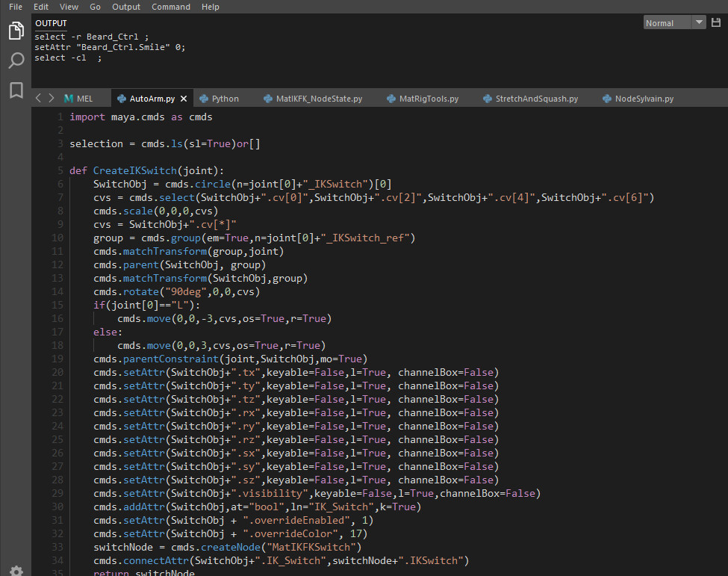Image resolution: width=728 pixels, height=576 pixels.
Task: Navigate to previous tab with left arrow
Action: (39, 99)
